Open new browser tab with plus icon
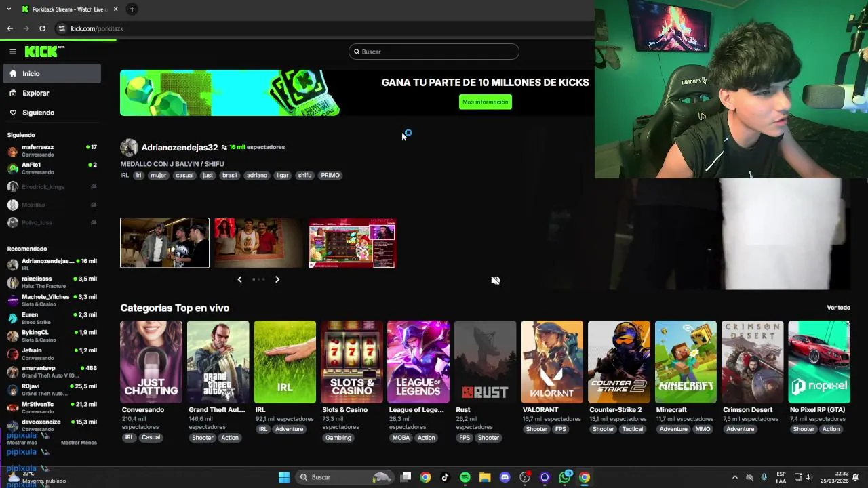The width and height of the screenshot is (868, 488). click(x=132, y=9)
